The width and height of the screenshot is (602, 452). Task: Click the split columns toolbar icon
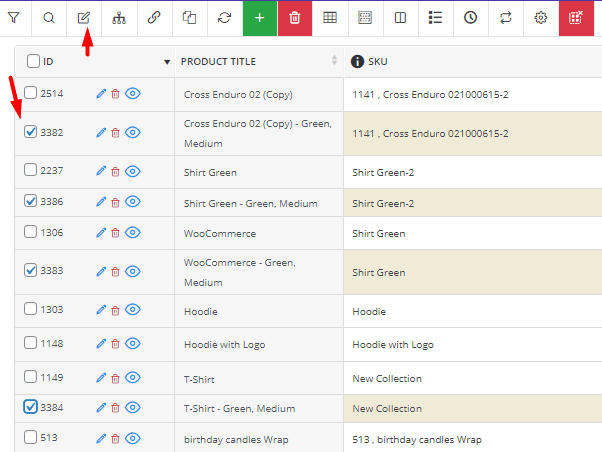(400, 18)
